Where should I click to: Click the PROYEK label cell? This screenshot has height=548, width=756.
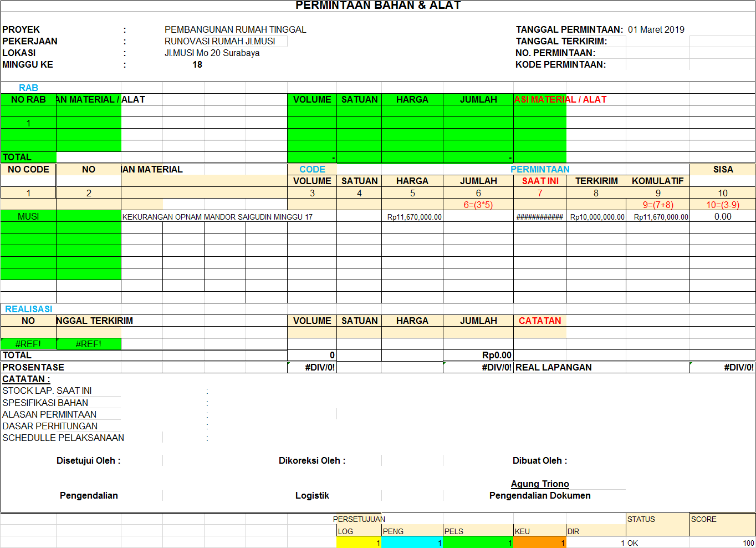(21, 29)
